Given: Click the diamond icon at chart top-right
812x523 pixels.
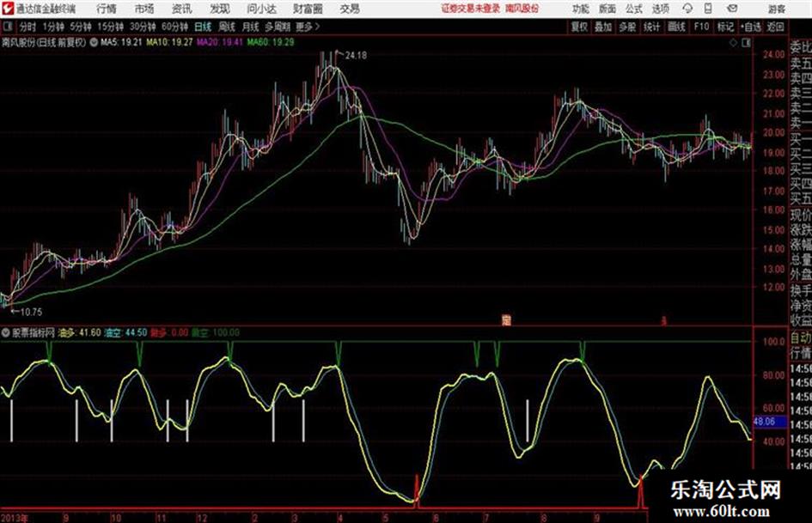Looking at the screenshot, I should 733,43.
